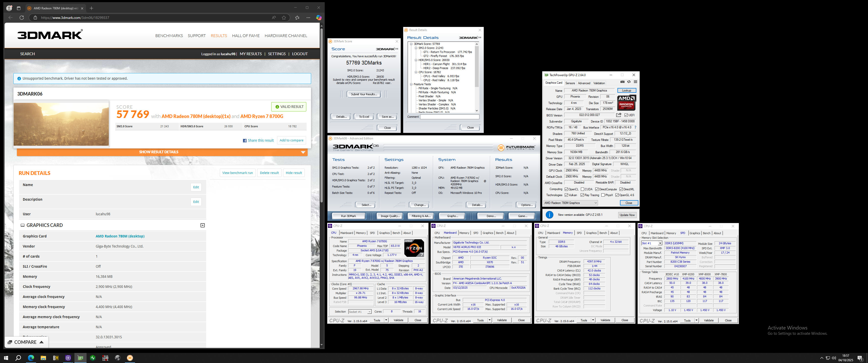
Task: Open HALL OF FAME on the website
Action: [x=246, y=36]
